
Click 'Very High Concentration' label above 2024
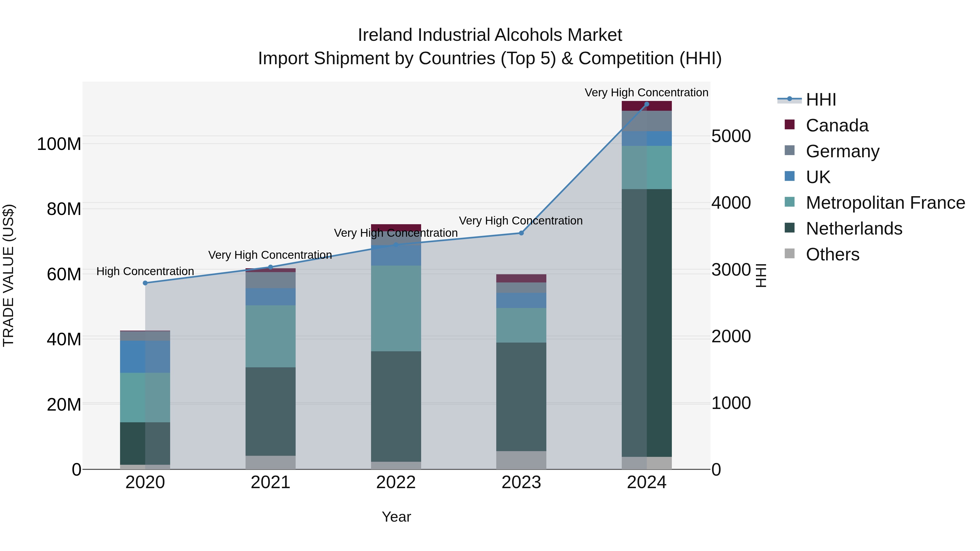[x=646, y=93]
